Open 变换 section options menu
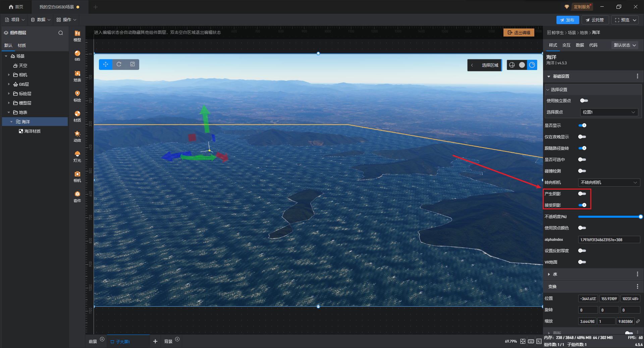Screen dimensions: 644x348 click(x=637, y=286)
